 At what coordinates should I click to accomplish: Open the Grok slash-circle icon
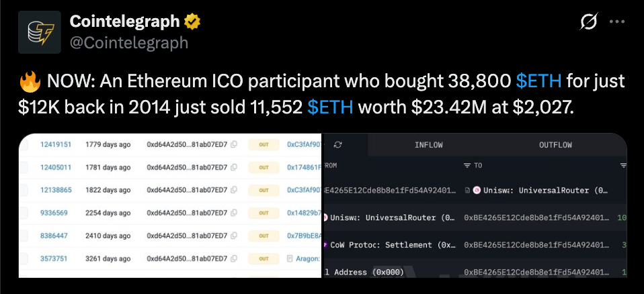click(588, 22)
